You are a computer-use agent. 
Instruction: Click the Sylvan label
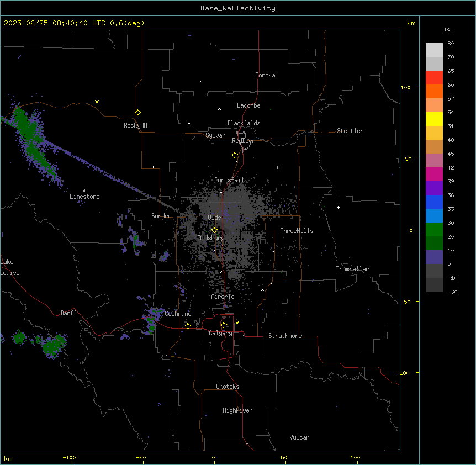[x=215, y=135]
